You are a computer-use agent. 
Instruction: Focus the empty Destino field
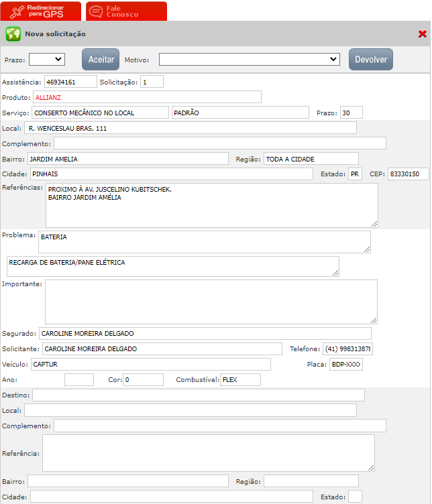point(199,395)
